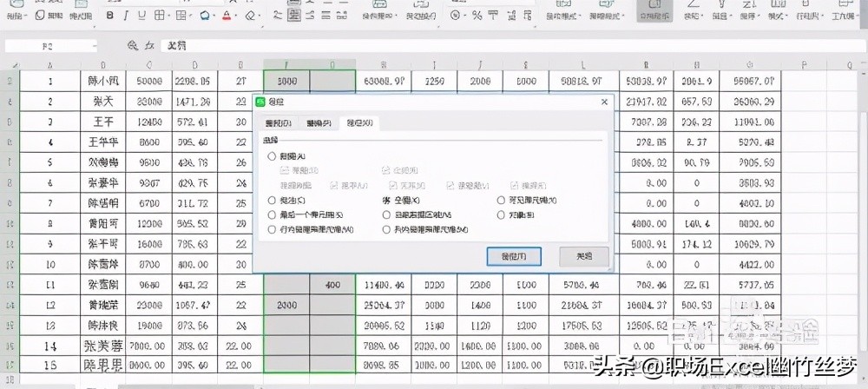This screenshot has width=868, height=389.
Task: Click the index cell 10 in column A
Action: pos(50,265)
